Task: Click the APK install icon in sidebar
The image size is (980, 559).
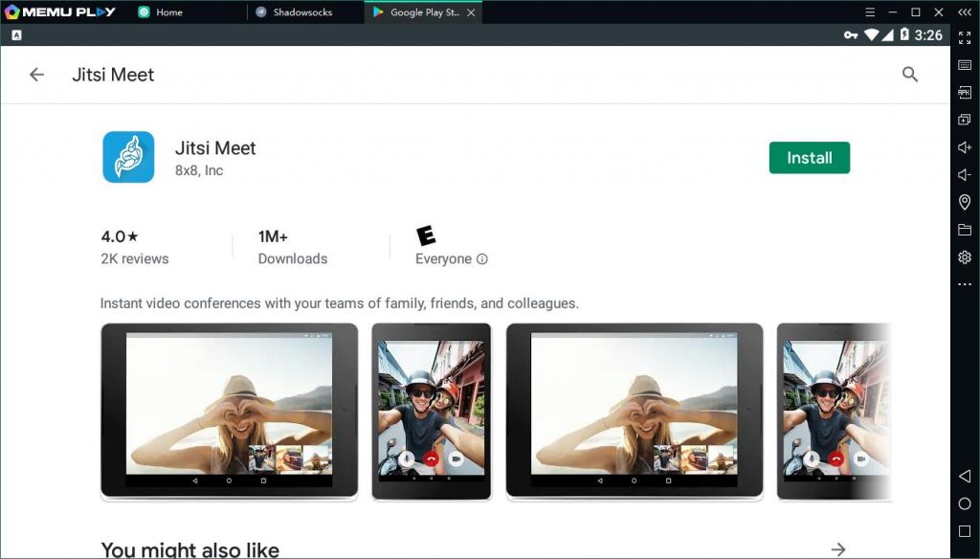Action: click(965, 93)
